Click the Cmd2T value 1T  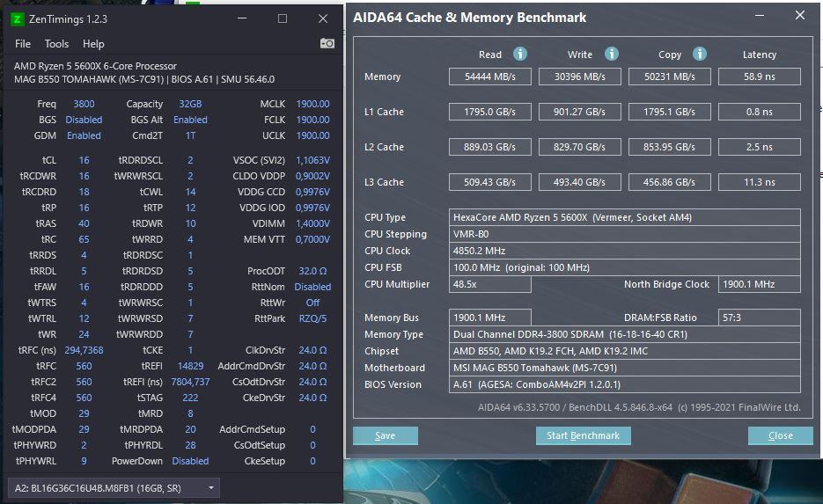coord(190,135)
